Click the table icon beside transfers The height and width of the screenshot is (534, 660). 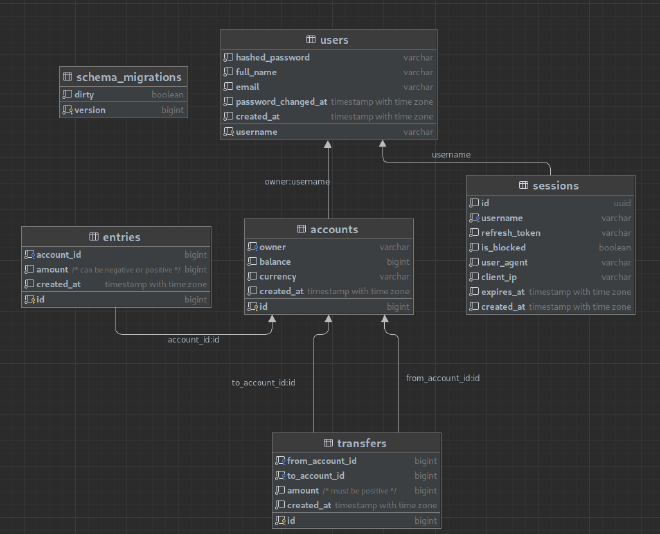(x=328, y=443)
